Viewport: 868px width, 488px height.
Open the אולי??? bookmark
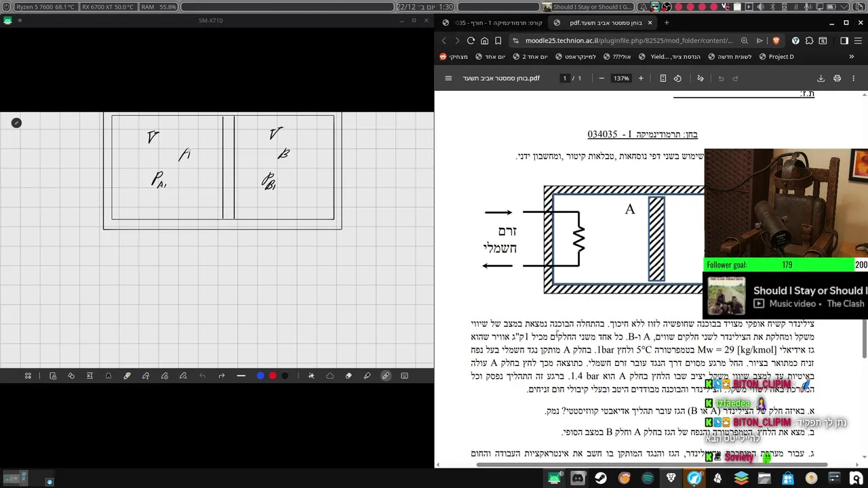point(617,57)
